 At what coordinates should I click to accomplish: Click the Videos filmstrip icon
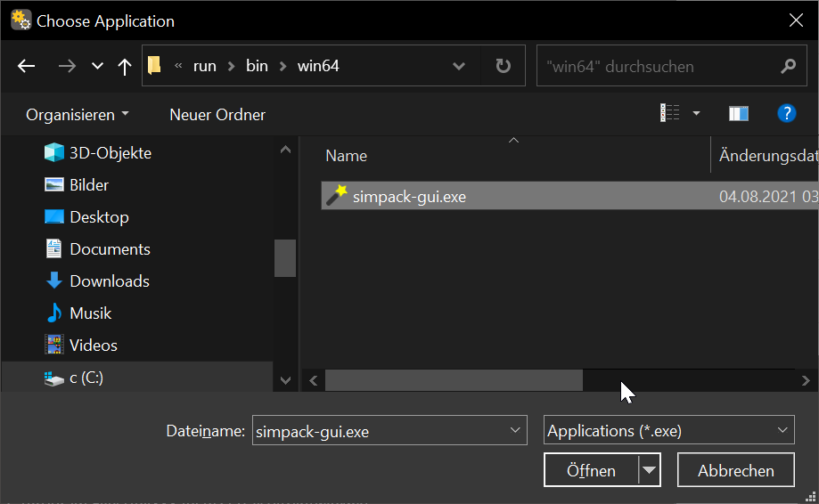tap(54, 345)
